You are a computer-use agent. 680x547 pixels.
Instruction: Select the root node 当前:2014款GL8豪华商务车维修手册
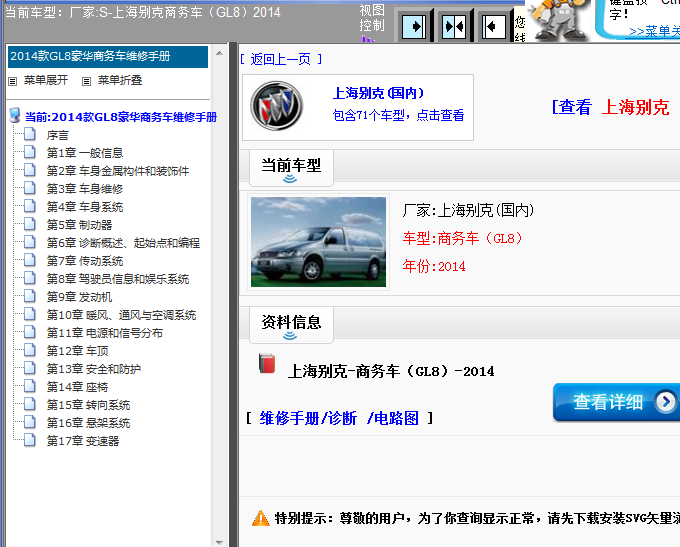click(x=121, y=117)
